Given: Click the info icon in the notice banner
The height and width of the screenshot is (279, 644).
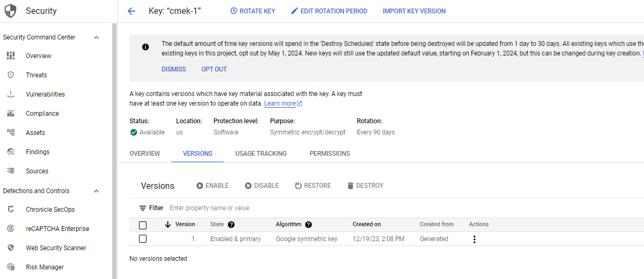Looking at the screenshot, I should click(x=145, y=47).
